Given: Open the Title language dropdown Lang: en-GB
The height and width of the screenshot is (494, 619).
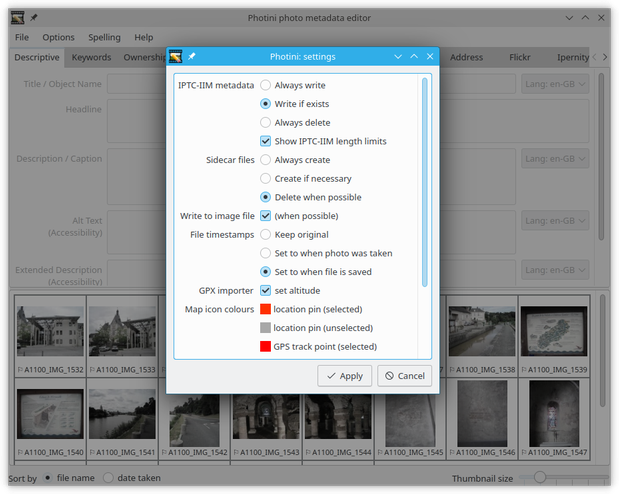Looking at the screenshot, I should (x=555, y=84).
